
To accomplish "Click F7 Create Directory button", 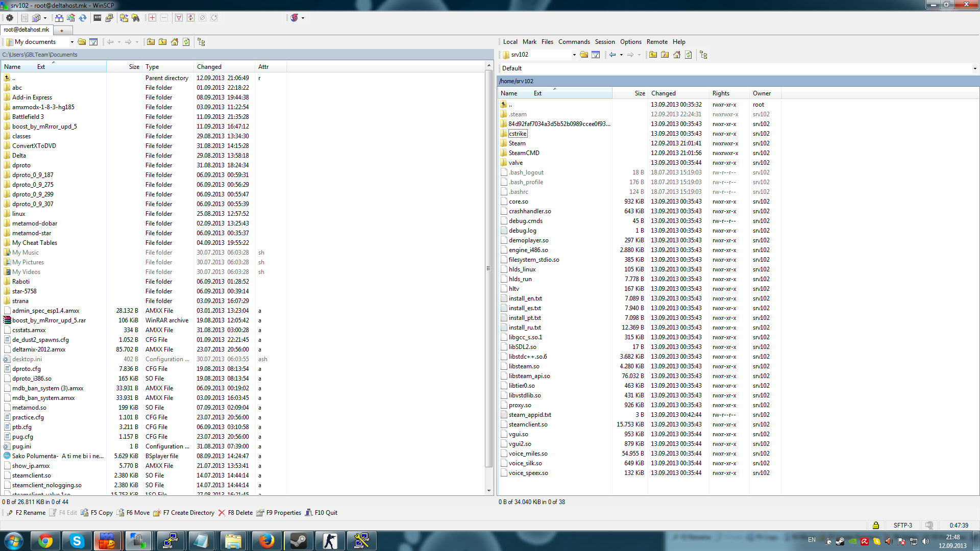I will coord(184,513).
